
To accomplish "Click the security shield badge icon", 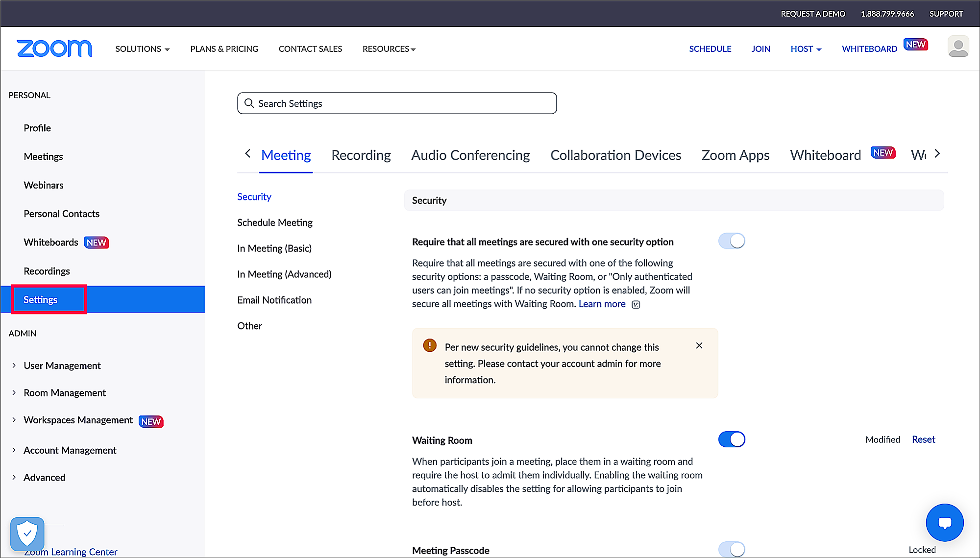I will (x=27, y=534).
